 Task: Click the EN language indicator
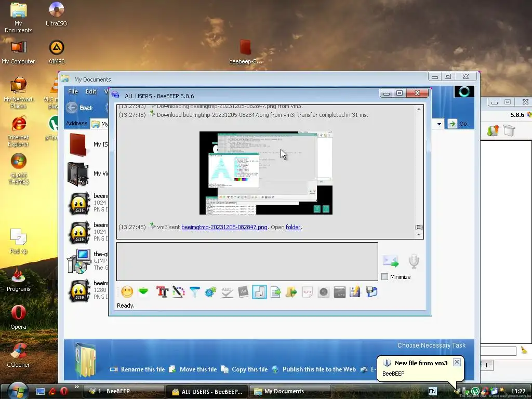(x=432, y=391)
